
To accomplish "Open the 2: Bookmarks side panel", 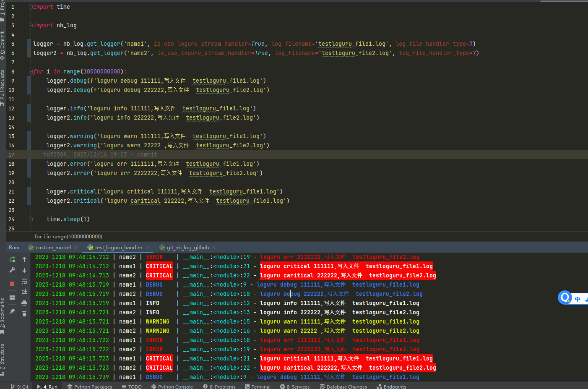I will [3, 316].
